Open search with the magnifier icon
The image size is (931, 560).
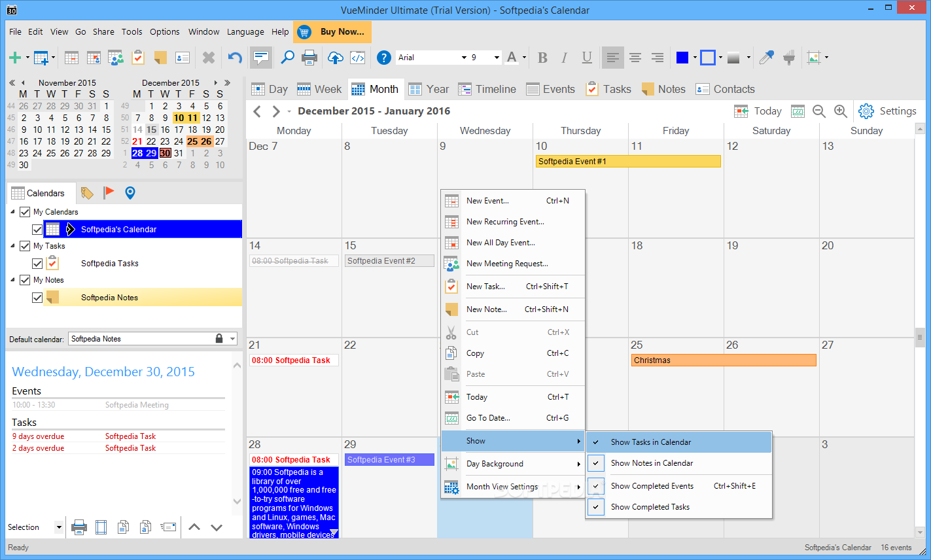[287, 58]
